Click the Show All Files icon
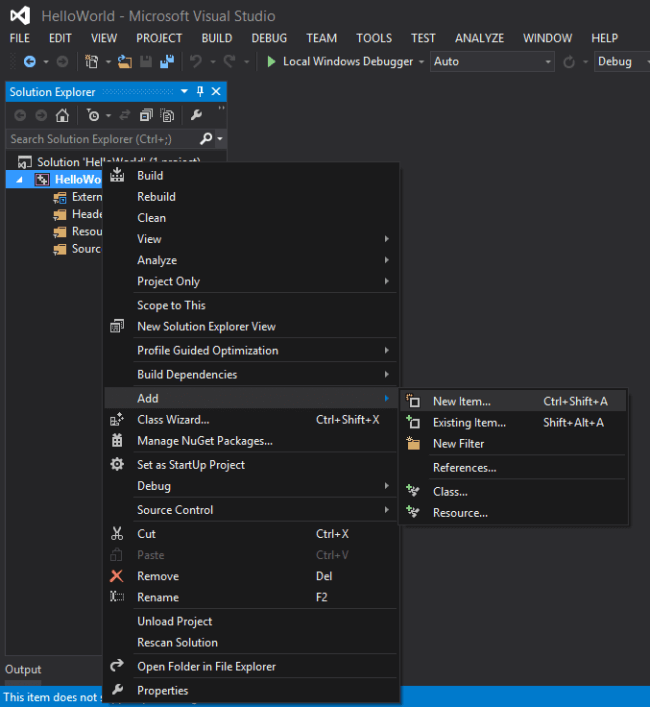 (x=167, y=116)
